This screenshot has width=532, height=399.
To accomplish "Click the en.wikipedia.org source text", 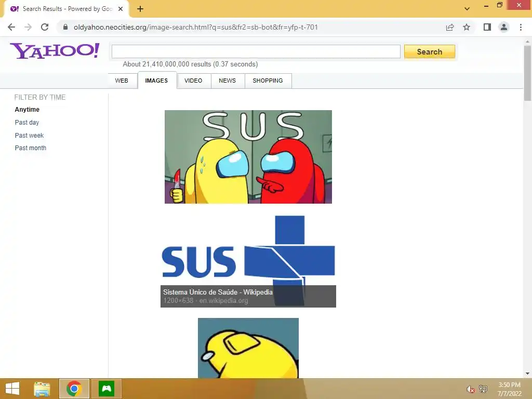I will (x=223, y=301).
